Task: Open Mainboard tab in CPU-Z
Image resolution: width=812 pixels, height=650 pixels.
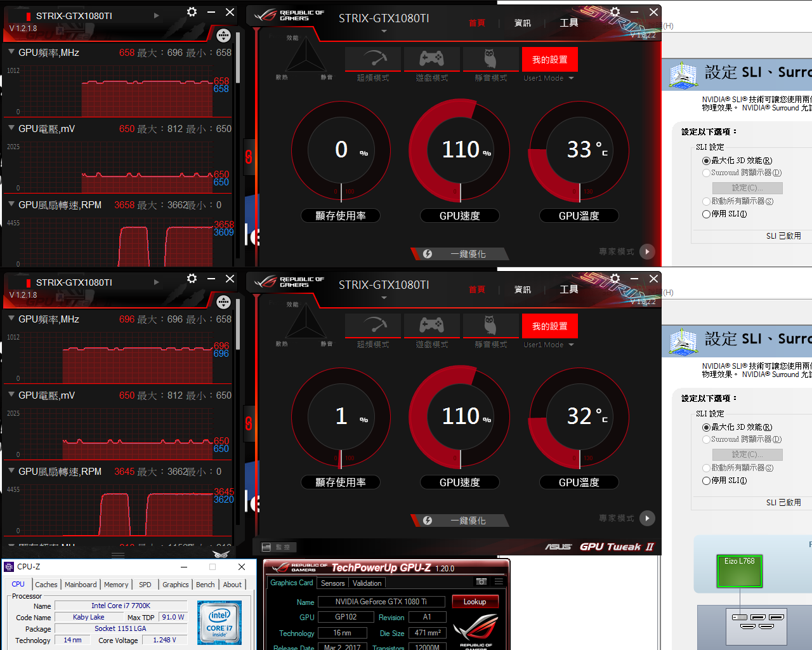Action: click(x=81, y=585)
